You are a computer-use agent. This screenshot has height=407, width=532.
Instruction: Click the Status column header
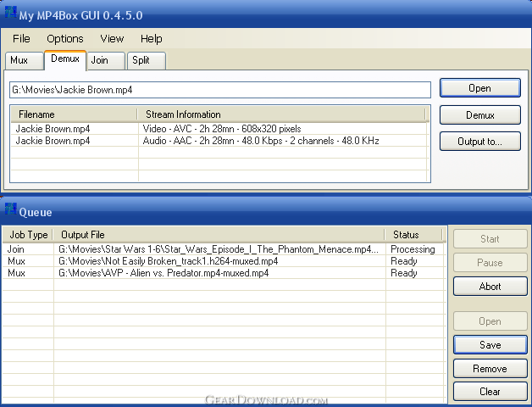pyautogui.click(x=413, y=235)
